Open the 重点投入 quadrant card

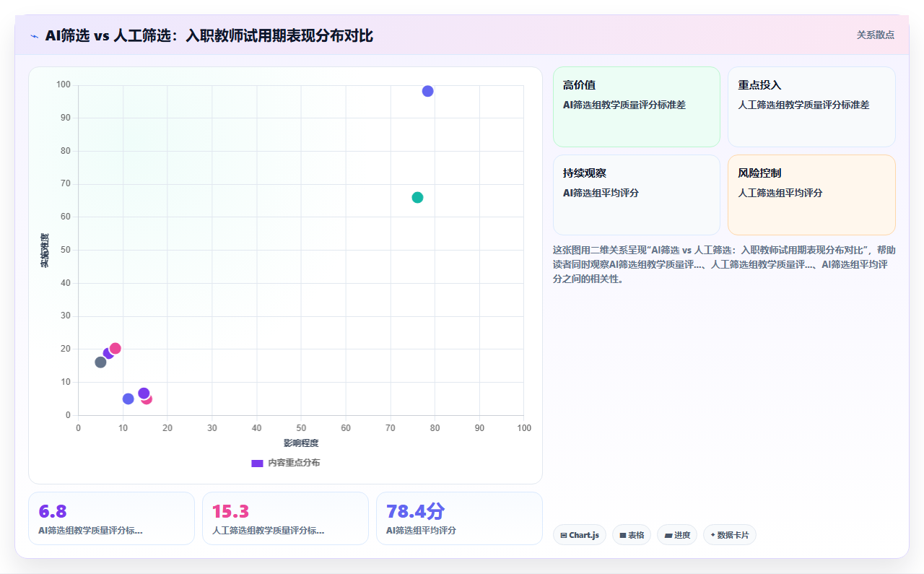pyautogui.click(x=811, y=107)
